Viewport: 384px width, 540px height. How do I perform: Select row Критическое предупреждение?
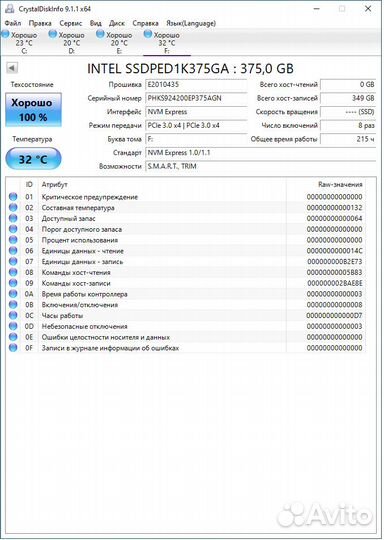(x=186, y=197)
